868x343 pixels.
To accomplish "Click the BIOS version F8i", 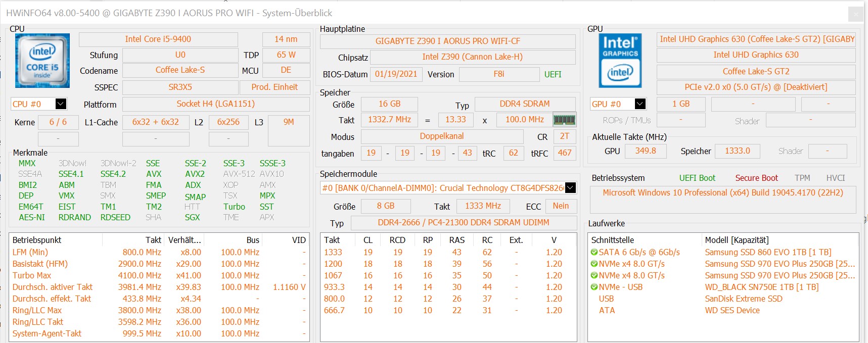I will (499, 74).
